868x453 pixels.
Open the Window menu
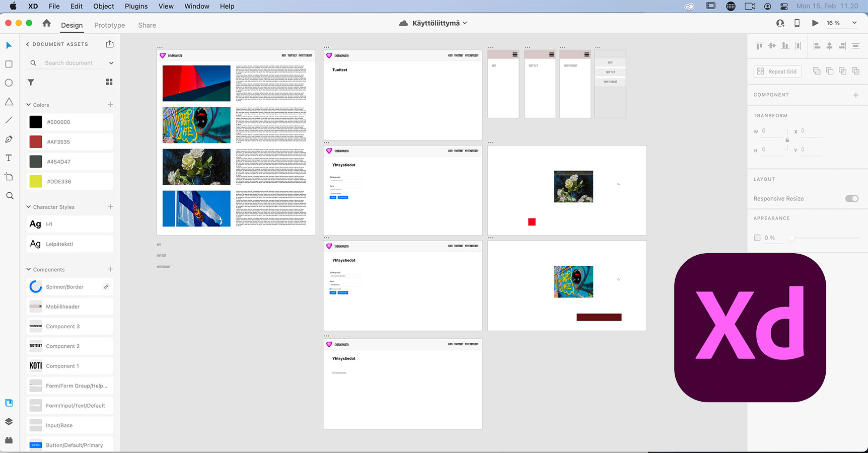click(x=197, y=6)
